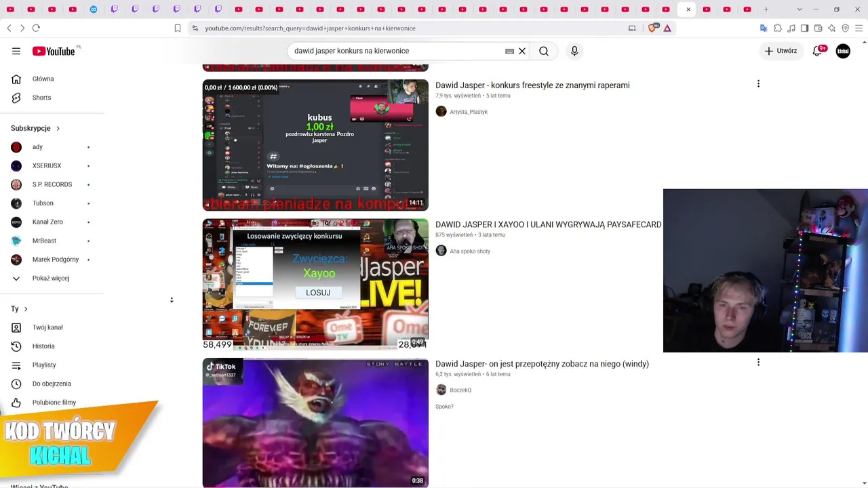Image resolution: width=868 pixels, height=488 pixels.
Task: Open options menu for freestyle konkurs video
Action: click(758, 84)
